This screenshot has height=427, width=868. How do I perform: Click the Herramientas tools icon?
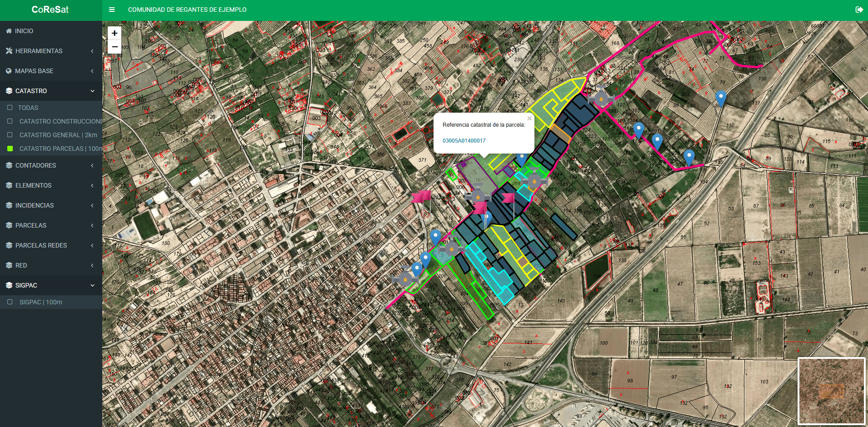pos(9,51)
